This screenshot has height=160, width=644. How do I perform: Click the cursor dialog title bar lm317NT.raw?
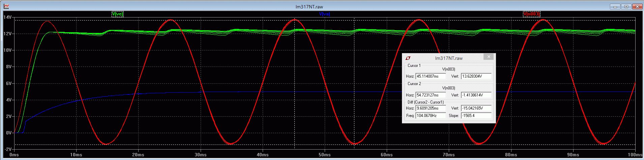[x=448, y=58]
